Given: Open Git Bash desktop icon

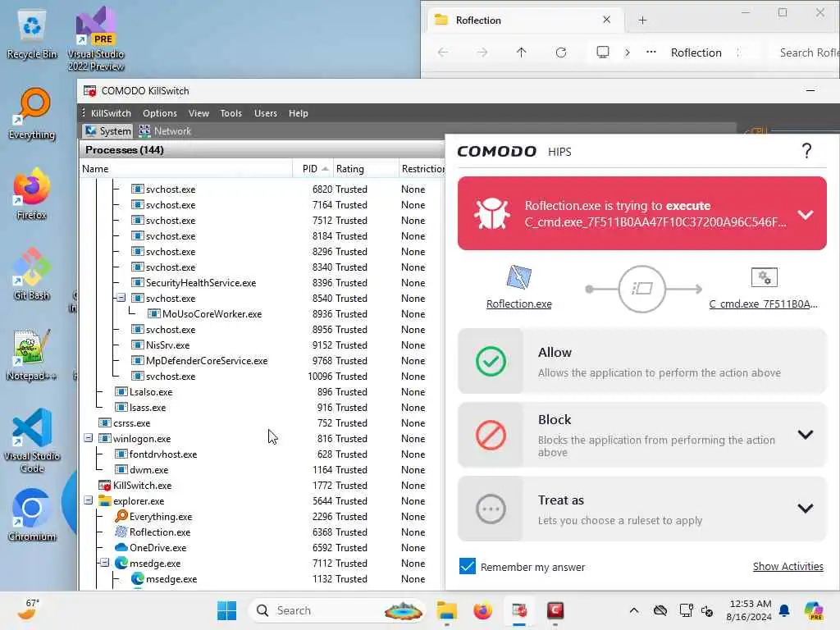Looking at the screenshot, I should pyautogui.click(x=32, y=274).
